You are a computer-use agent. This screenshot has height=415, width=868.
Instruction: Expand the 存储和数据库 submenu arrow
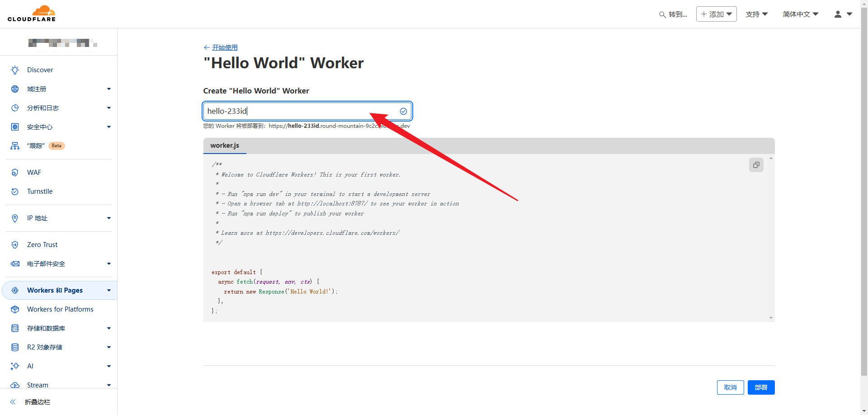click(x=109, y=328)
